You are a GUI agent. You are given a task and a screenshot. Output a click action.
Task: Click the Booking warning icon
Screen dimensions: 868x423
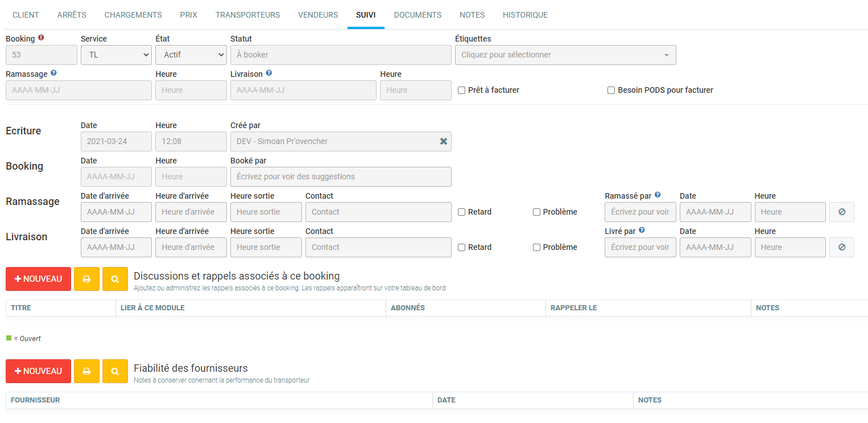pos(41,38)
